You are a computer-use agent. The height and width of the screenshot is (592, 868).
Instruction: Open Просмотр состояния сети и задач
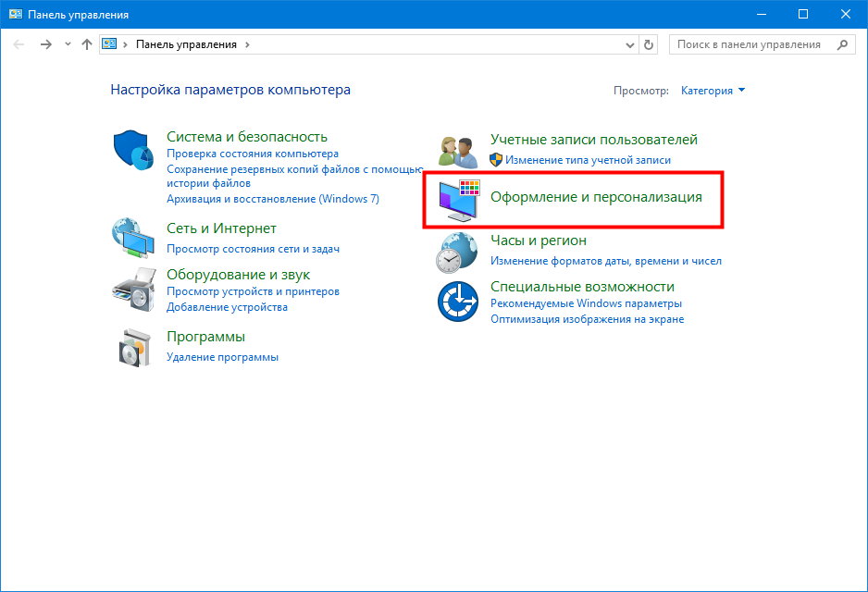click(253, 249)
